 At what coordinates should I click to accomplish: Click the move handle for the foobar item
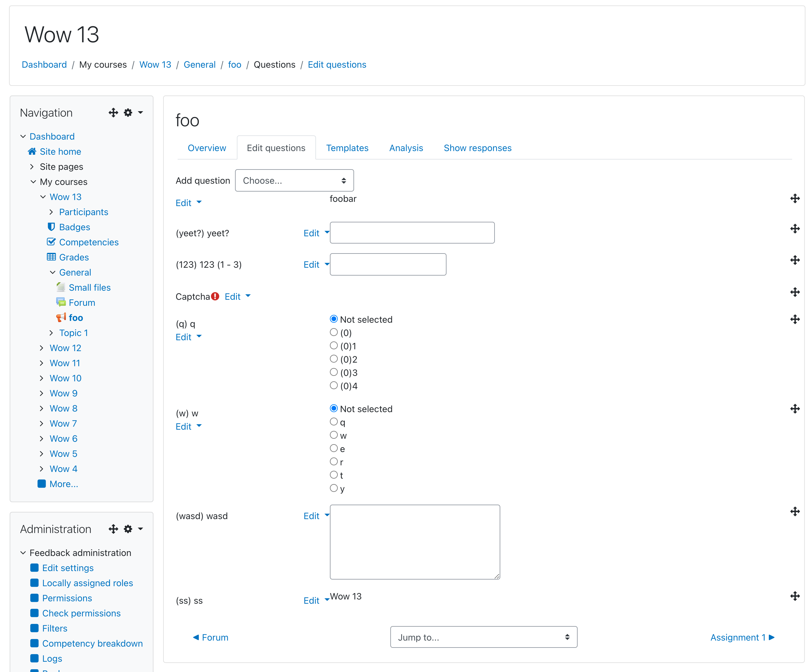[x=795, y=199]
